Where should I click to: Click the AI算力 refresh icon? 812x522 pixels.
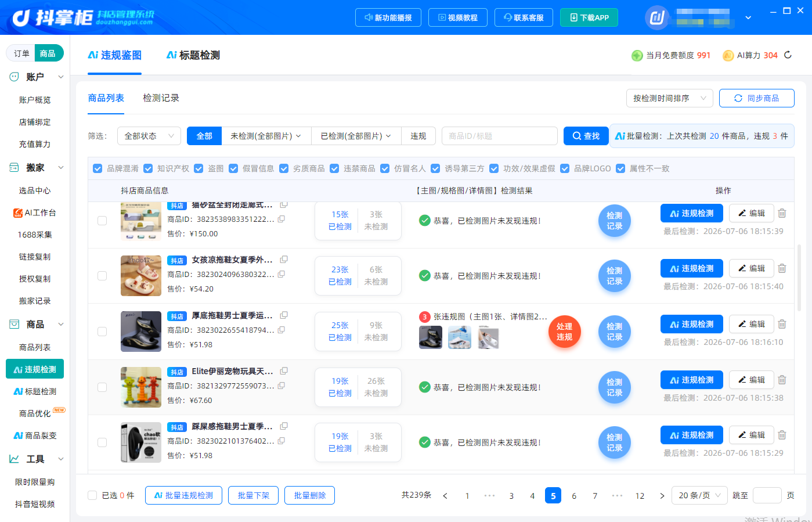(788, 55)
